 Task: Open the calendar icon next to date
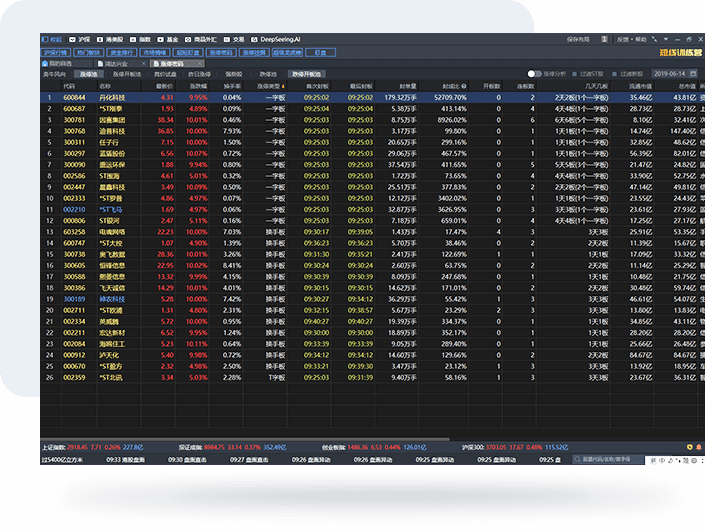[692, 74]
